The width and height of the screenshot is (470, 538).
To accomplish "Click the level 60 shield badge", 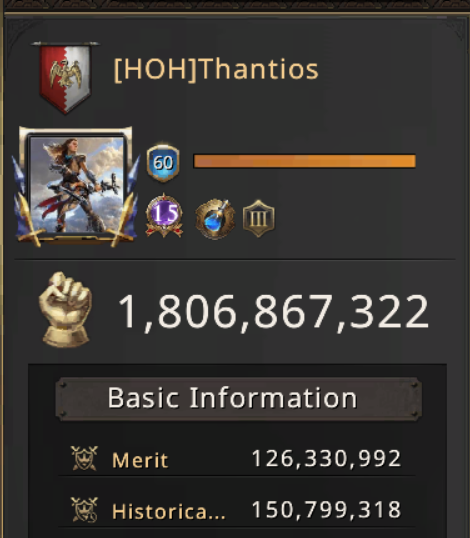I will 163,163.
